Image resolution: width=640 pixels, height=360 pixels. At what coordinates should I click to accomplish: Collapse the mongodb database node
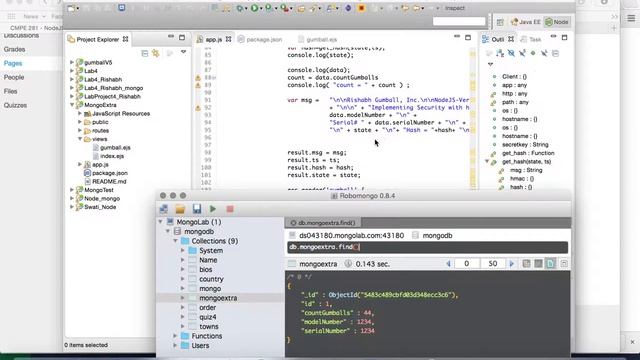pyautogui.click(x=168, y=231)
